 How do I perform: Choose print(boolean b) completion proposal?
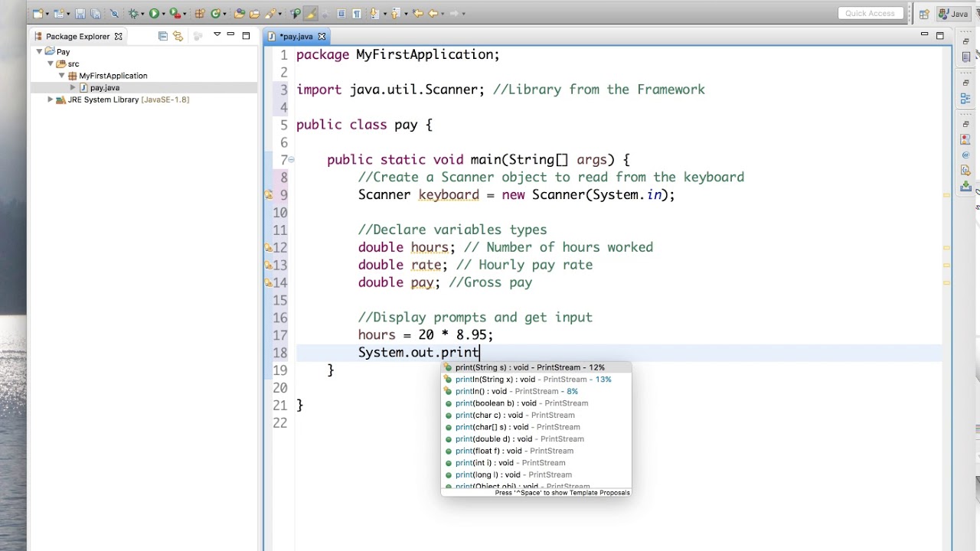(x=536, y=403)
